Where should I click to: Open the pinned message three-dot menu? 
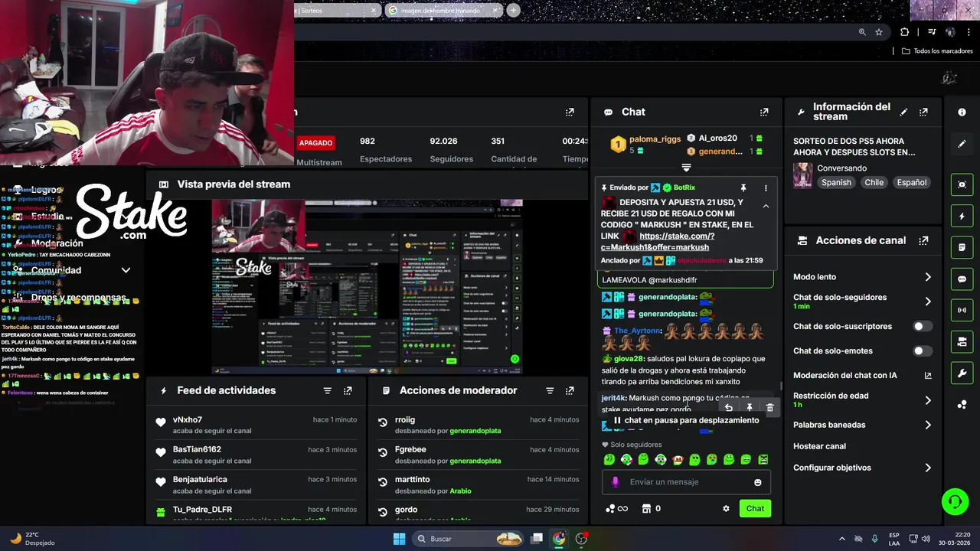(x=766, y=187)
